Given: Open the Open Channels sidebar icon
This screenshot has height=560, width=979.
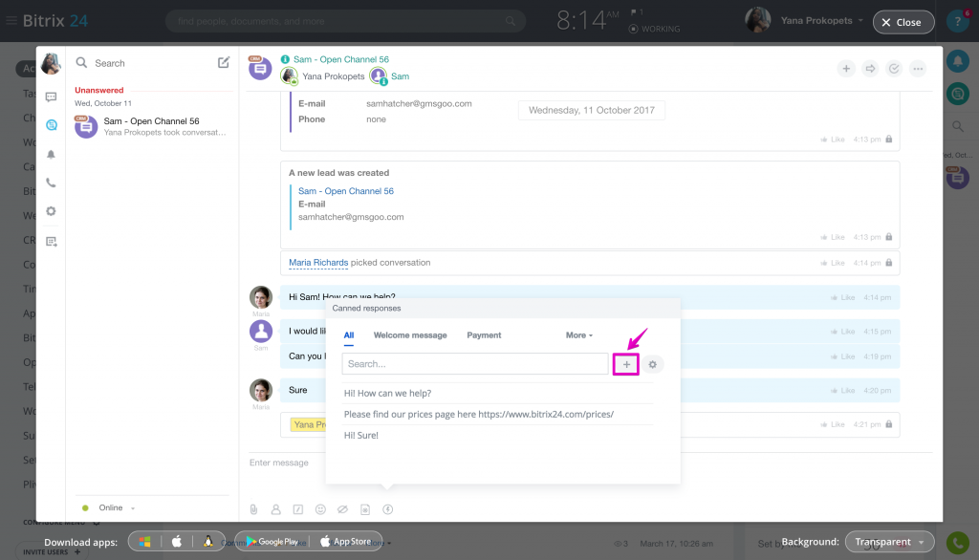Looking at the screenshot, I should point(52,125).
